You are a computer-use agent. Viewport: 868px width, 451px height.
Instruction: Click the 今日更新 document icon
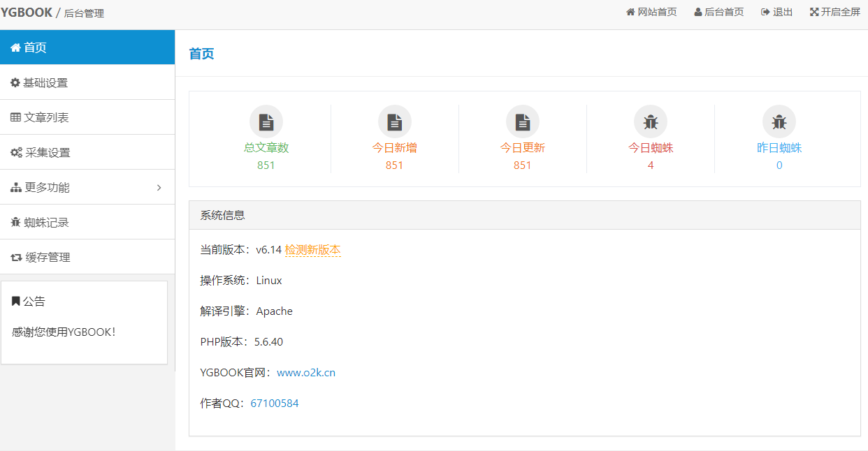pyautogui.click(x=522, y=120)
